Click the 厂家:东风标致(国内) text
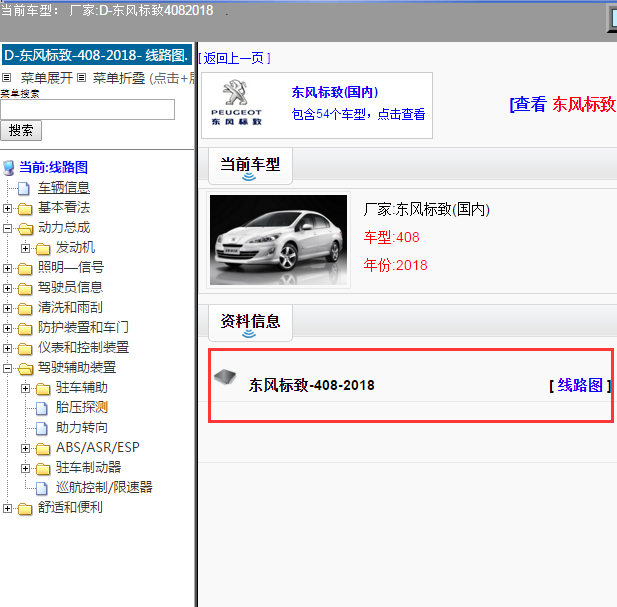617x607 pixels. [427, 210]
